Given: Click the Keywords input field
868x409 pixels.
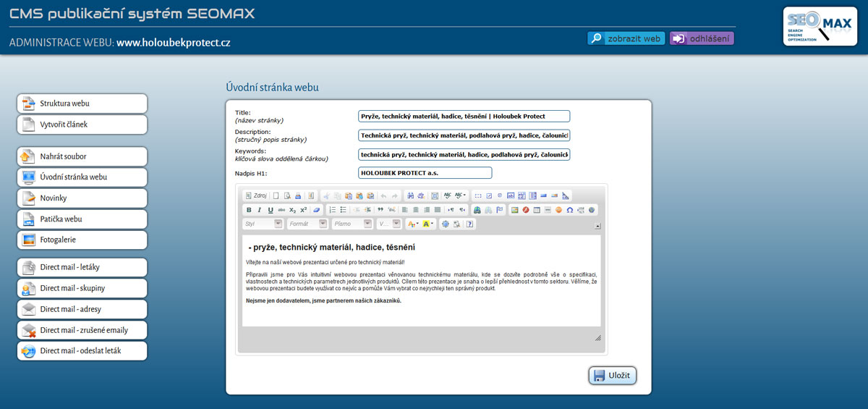Looking at the screenshot, I should (464, 154).
